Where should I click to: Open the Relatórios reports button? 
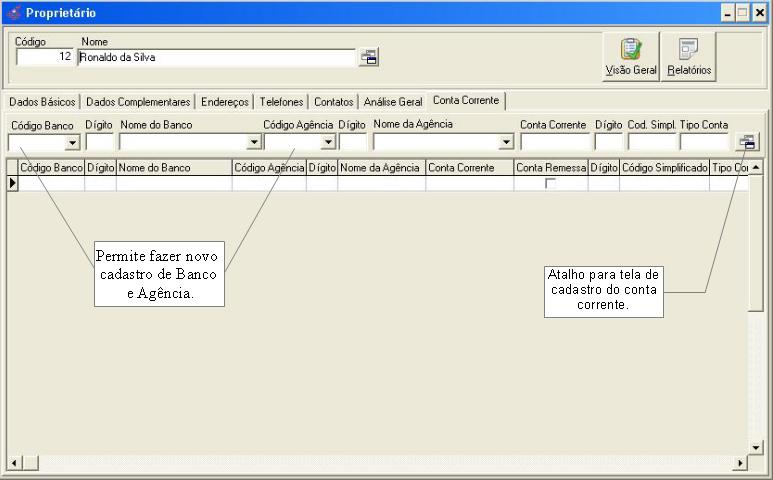(x=689, y=57)
